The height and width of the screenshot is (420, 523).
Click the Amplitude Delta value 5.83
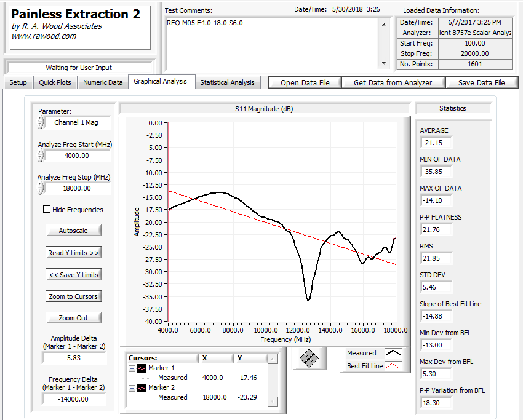[x=74, y=358]
